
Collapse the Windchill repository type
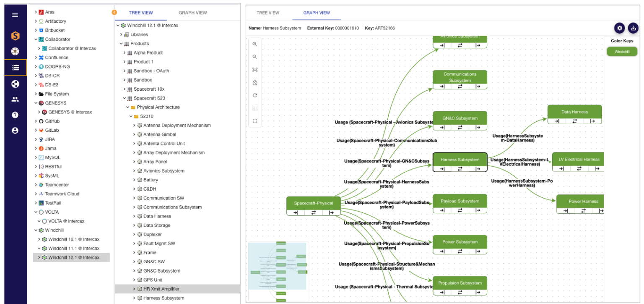tap(36, 230)
